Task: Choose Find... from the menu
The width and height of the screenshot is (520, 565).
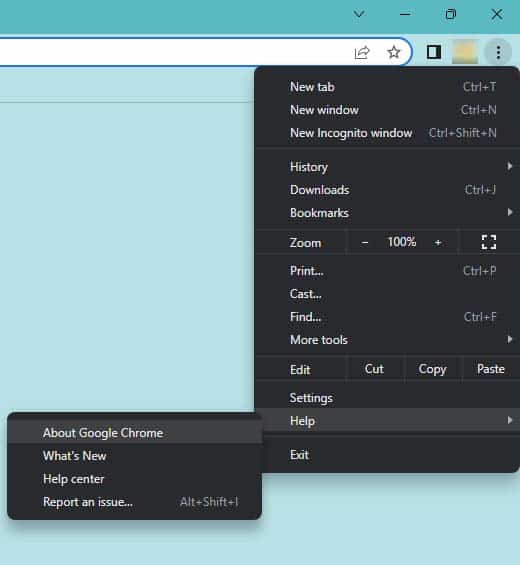Action: pos(387,317)
